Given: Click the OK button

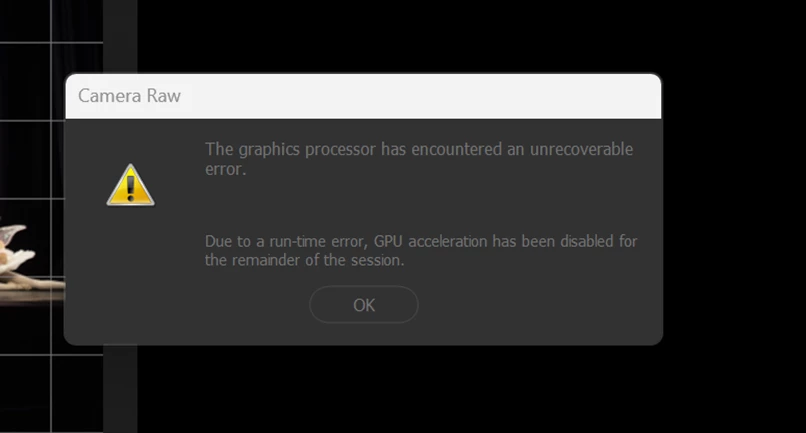Looking at the screenshot, I should (363, 305).
